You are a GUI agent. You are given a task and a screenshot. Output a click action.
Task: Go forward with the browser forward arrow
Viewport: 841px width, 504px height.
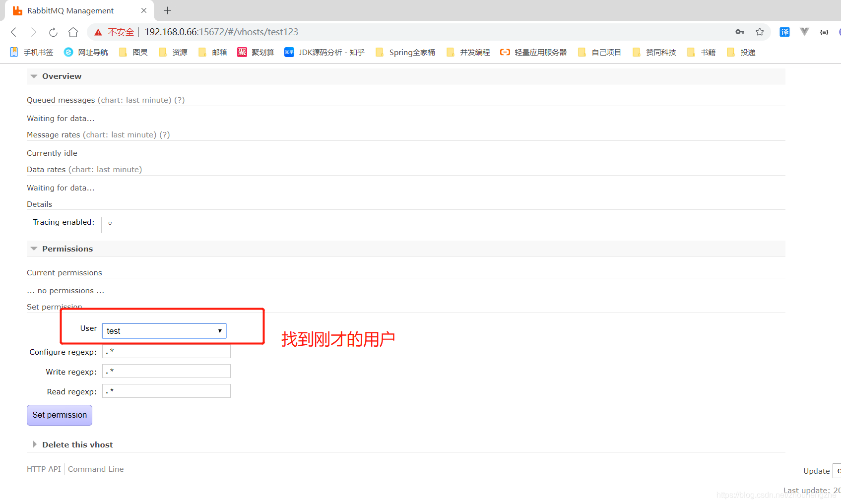click(x=33, y=32)
